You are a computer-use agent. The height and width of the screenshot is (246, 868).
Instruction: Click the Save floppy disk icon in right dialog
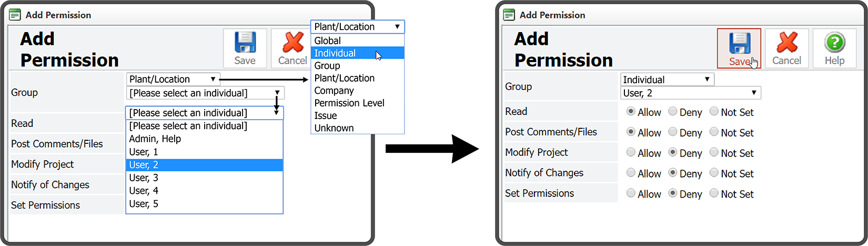point(739,44)
